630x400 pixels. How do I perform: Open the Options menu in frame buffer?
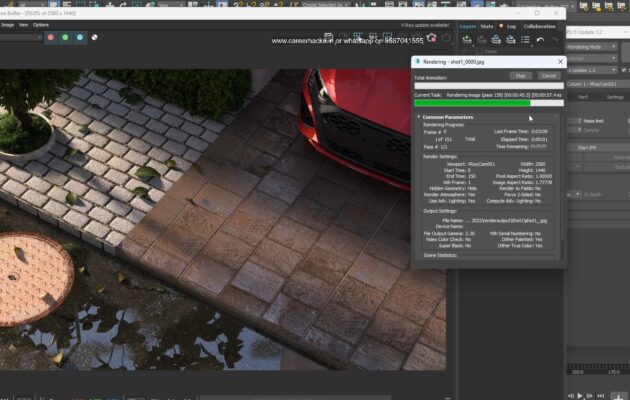tap(41, 24)
